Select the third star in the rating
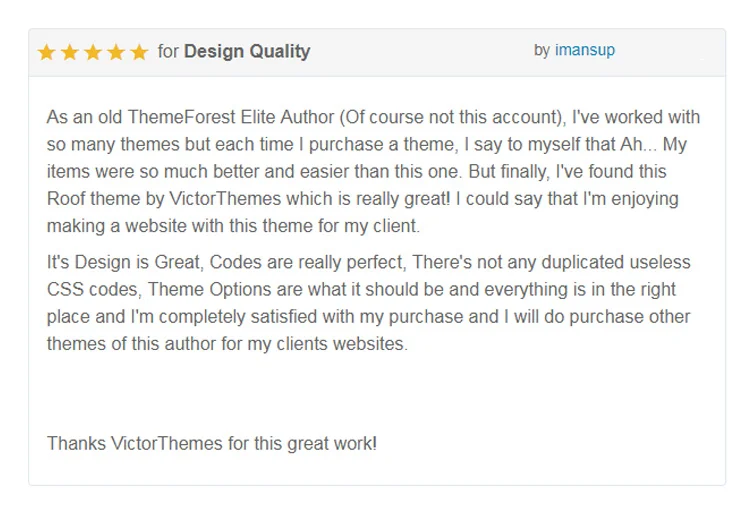Screen dimensions: 750x520 (93, 52)
